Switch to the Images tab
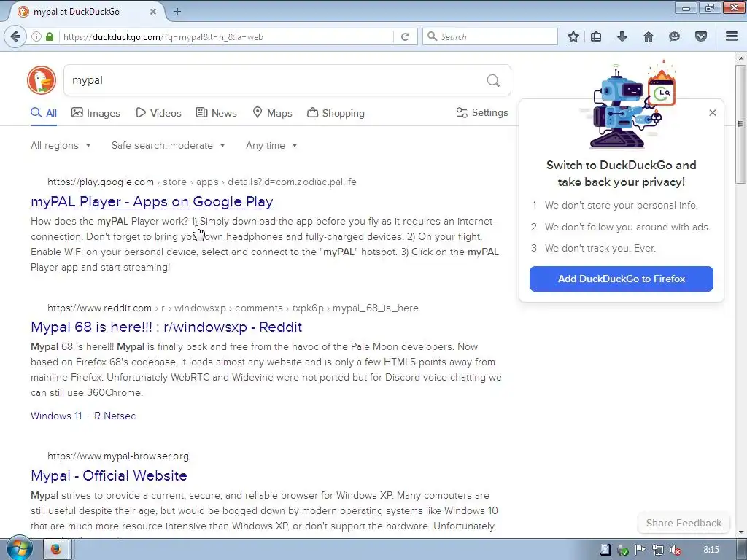Image resolution: width=747 pixels, height=560 pixels. click(96, 113)
